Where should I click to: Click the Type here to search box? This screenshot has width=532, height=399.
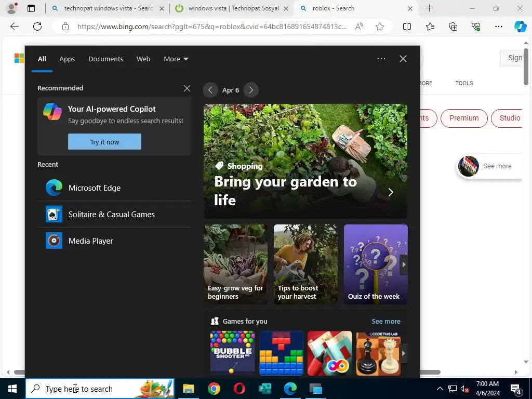100,389
